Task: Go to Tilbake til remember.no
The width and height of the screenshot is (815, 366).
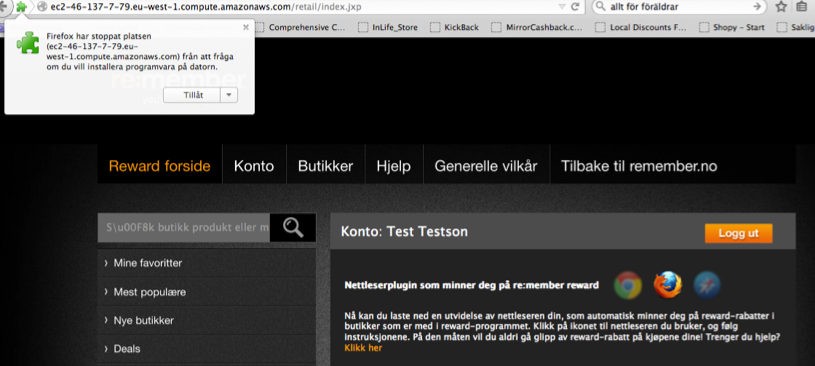Action: (639, 166)
